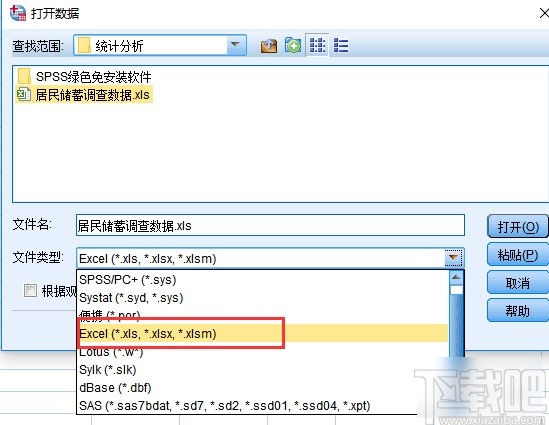Image resolution: width=549 pixels, height=425 pixels.
Task: Choose Excel (*.xls, *.xlsx, *.xlsm) option
Action: click(x=262, y=333)
